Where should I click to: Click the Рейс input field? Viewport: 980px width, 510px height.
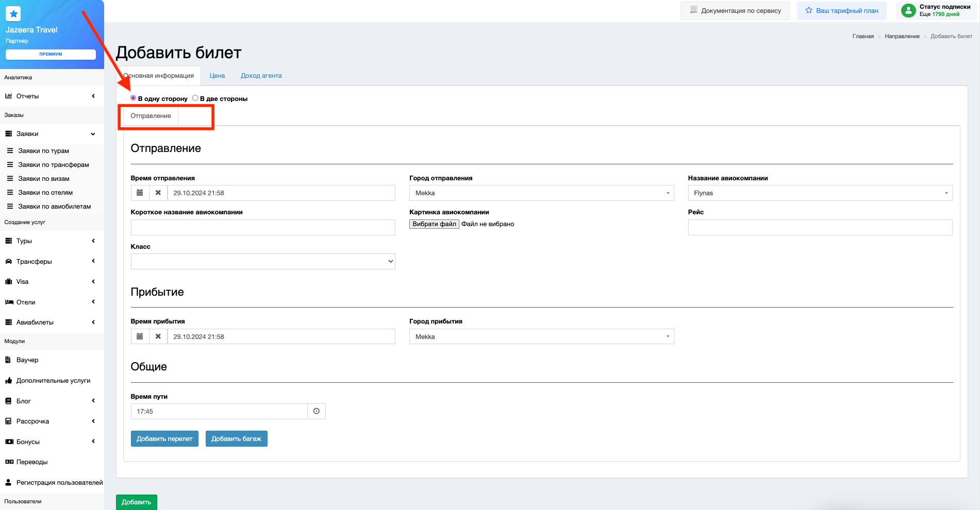pyautogui.click(x=820, y=227)
